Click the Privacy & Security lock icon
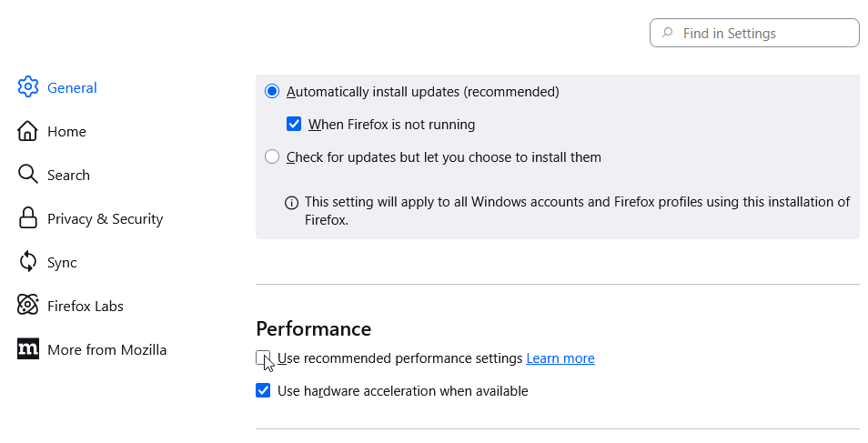The height and width of the screenshot is (443, 868). tap(28, 218)
